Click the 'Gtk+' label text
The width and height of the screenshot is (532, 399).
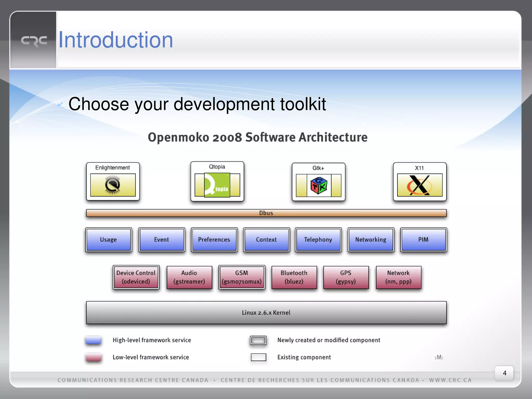coord(318,168)
